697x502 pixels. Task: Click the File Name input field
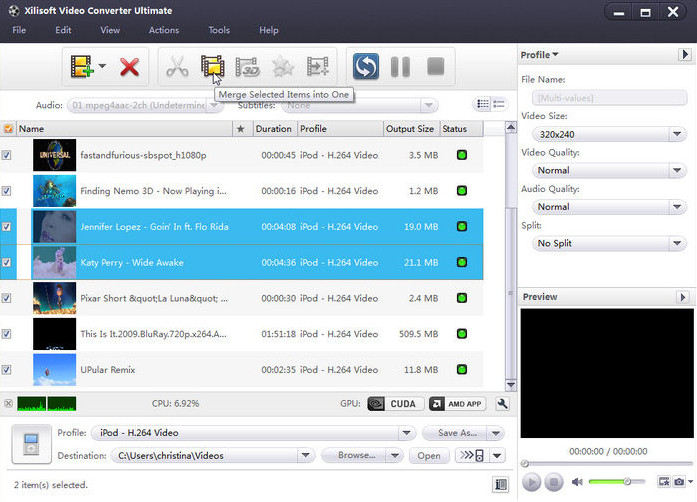(609, 98)
